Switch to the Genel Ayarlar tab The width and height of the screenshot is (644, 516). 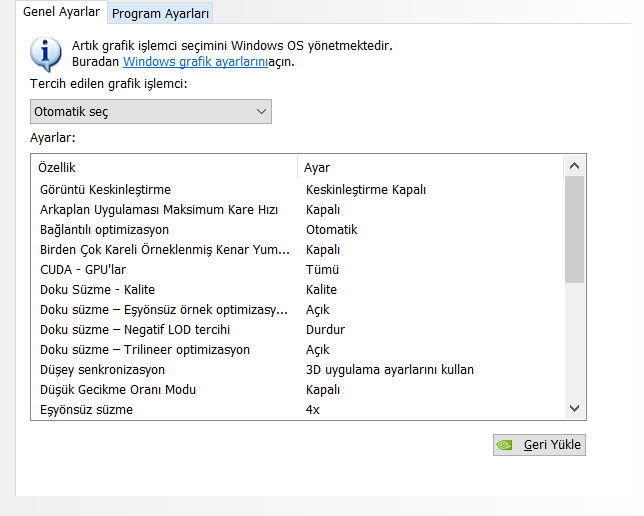pyautogui.click(x=61, y=12)
